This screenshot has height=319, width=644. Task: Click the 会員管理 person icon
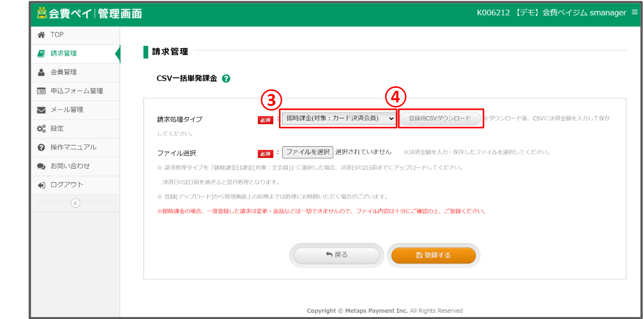pyautogui.click(x=41, y=72)
